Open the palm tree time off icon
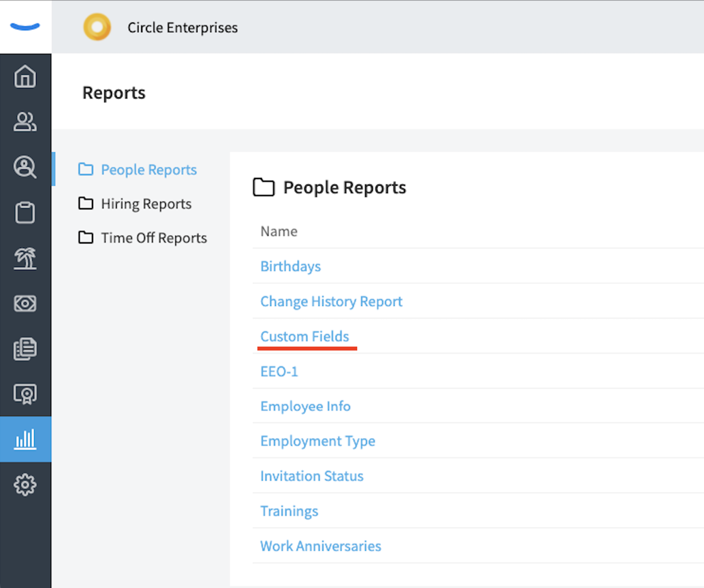The image size is (704, 588). [x=25, y=258]
